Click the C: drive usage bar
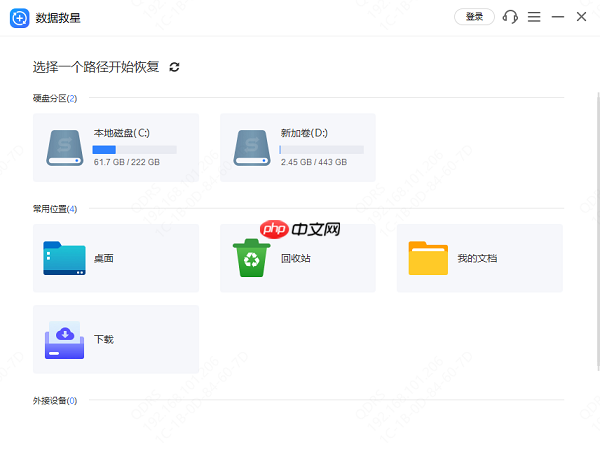 tap(135, 149)
